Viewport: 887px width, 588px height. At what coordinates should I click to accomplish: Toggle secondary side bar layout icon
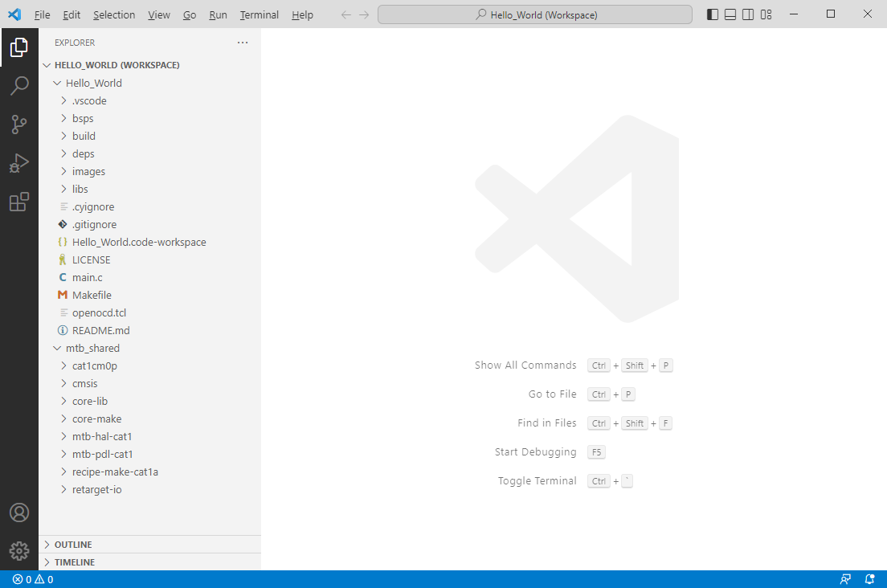tap(748, 14)
